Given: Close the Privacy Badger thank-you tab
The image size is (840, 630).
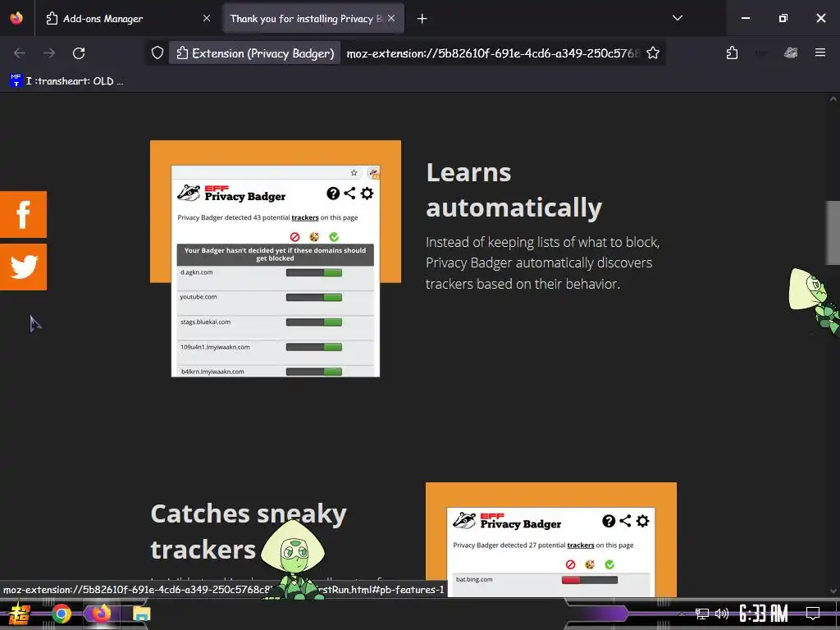Looking at the screenshot, I should pyautogui.click(x=391, y=18).
